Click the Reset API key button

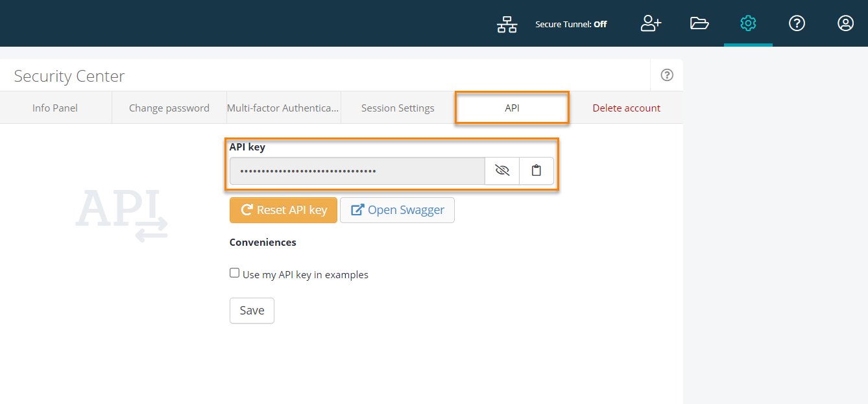[x=283, y=209]
